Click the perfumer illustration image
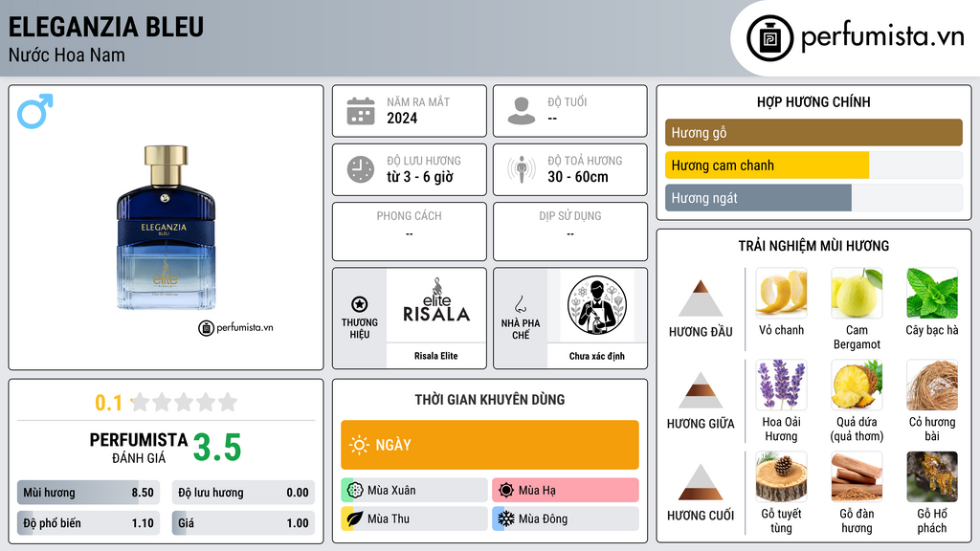980x551 pixels. (x=597, y=304)
